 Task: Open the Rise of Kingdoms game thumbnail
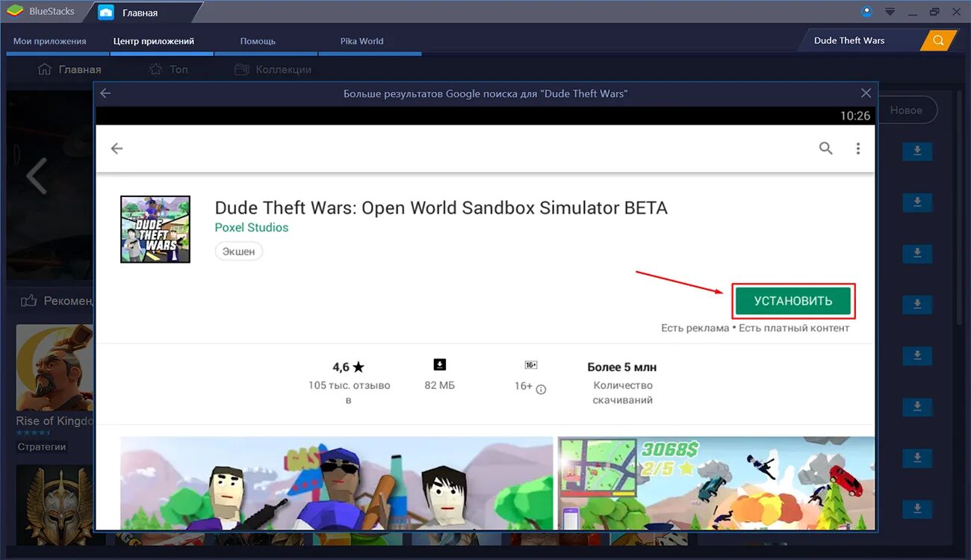tap(54, 369)
